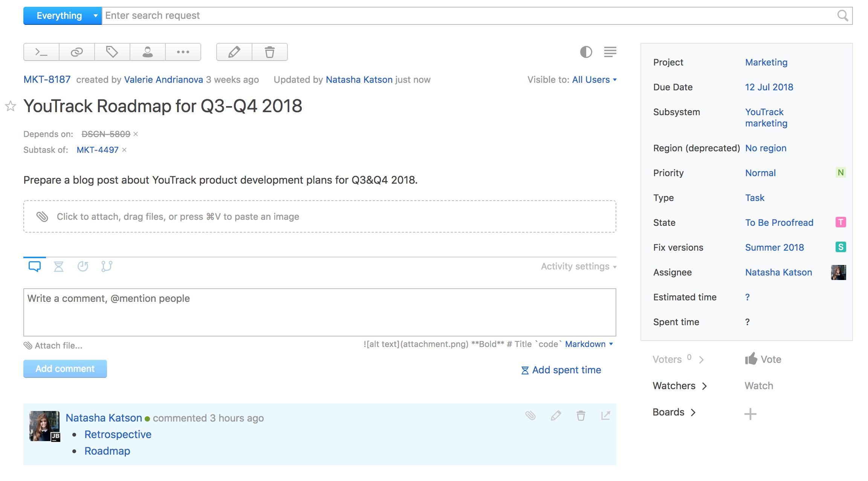Viewport: 868px width, 481px height.
Task: Focus the Write a comment box
Action: click(320, 312)
